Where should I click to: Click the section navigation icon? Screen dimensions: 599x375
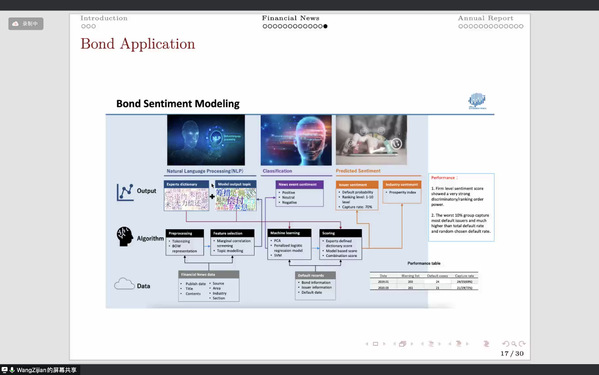458,344
